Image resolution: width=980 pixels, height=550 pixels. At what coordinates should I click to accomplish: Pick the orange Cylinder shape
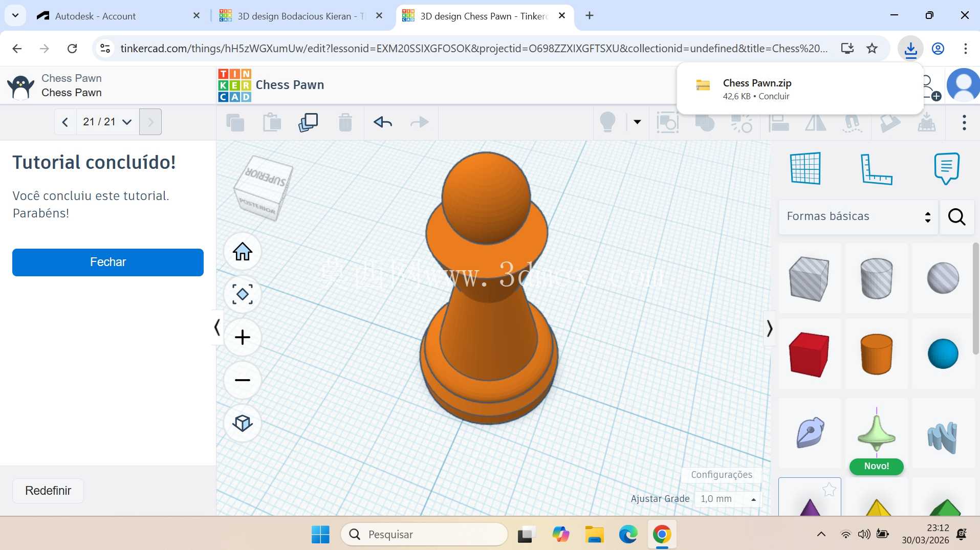pyautogui.click(x=877, y=354)
